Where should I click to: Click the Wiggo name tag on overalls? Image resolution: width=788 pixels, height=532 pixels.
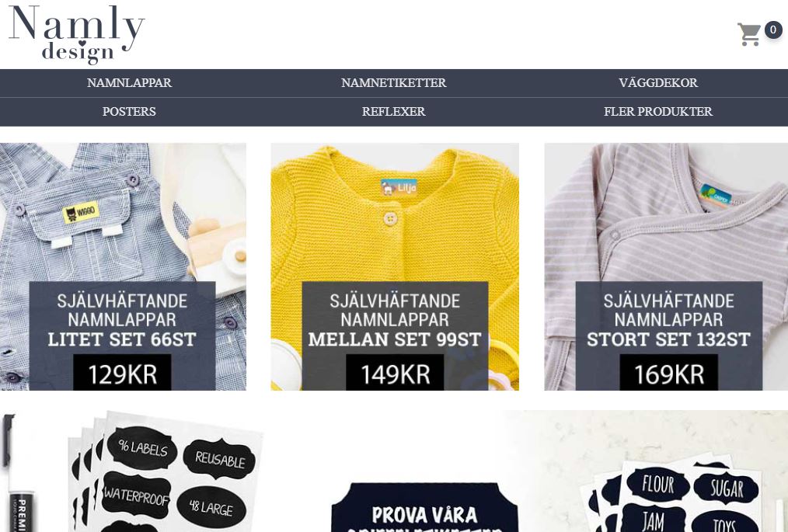pyautogui.click(x=81, y=213)
